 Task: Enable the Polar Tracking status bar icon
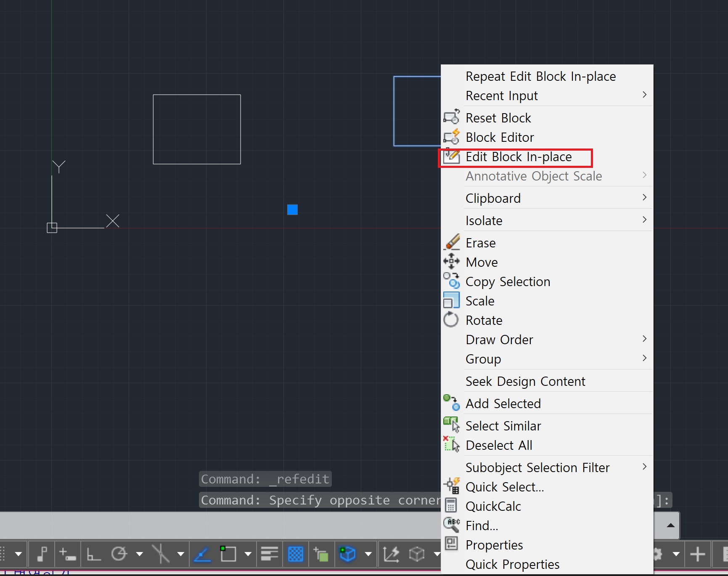tap(119, 554)
